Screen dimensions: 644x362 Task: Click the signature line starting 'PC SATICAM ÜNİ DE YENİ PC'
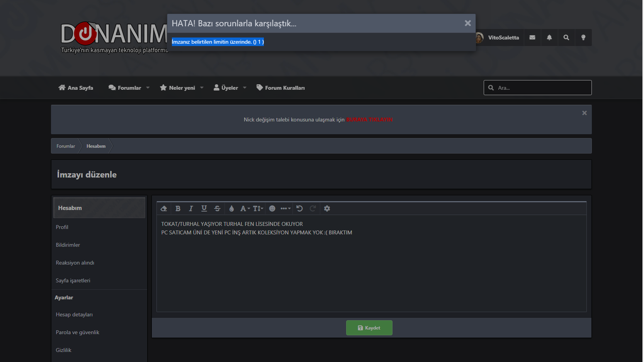click(257, 232)
